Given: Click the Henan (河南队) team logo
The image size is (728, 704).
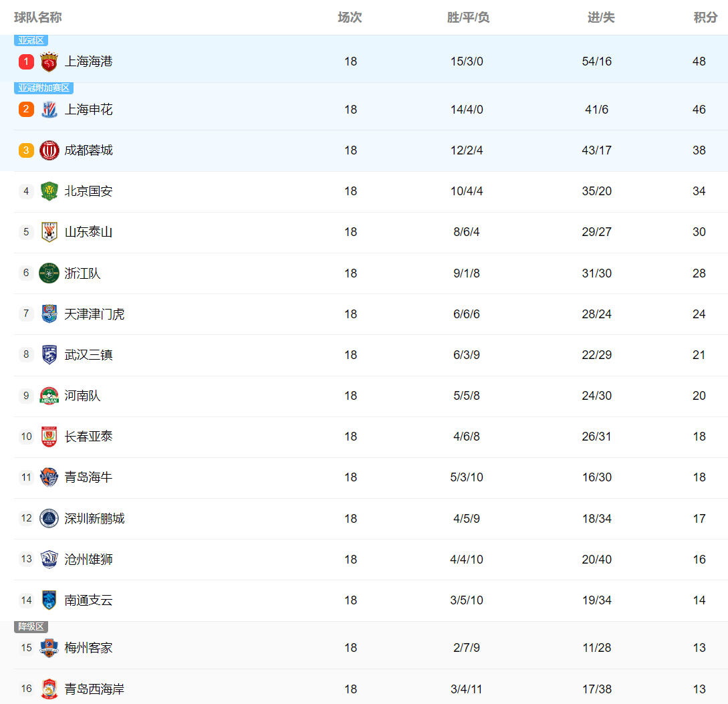Looking at the screenshot, I should tap(49, 396).
